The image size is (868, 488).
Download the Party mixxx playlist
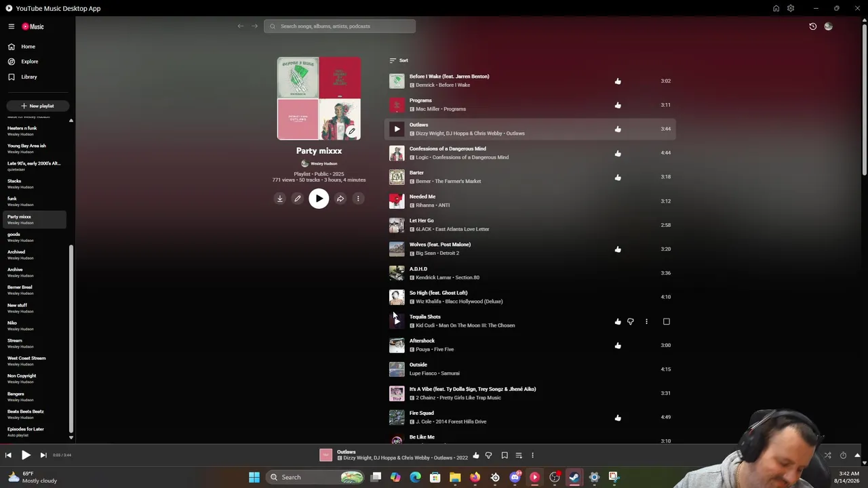coord(279,199)
